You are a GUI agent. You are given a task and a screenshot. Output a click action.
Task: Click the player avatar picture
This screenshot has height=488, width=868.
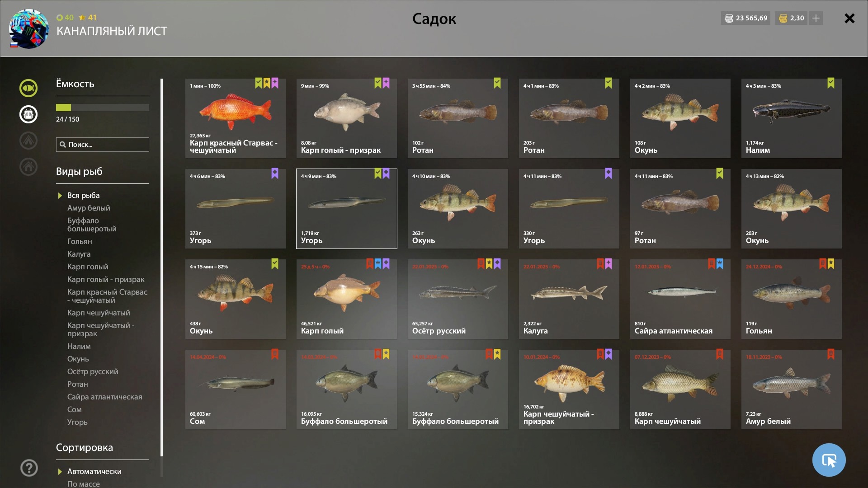(29, 29)
